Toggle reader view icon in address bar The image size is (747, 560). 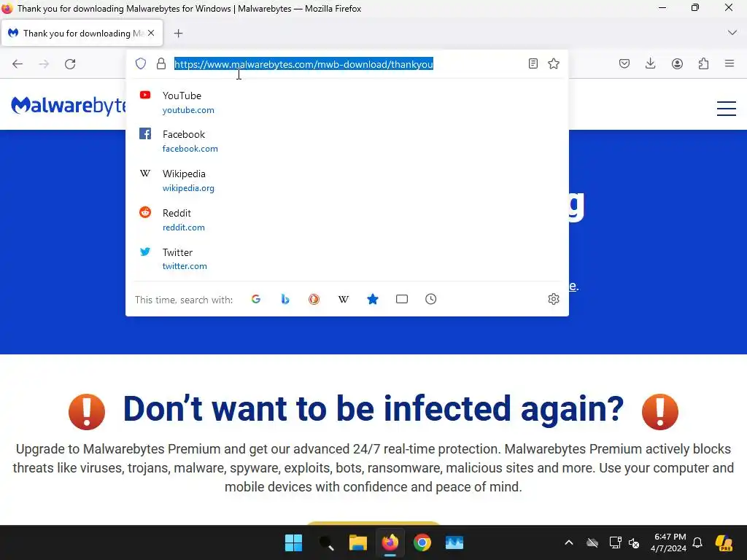tap(533, 64)
